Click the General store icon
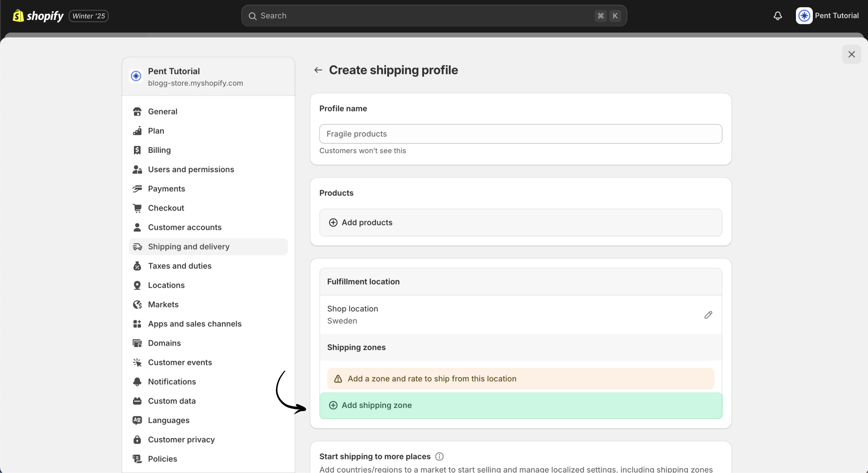The height and width of the screenshot is (473, 868). pos(137,111)
